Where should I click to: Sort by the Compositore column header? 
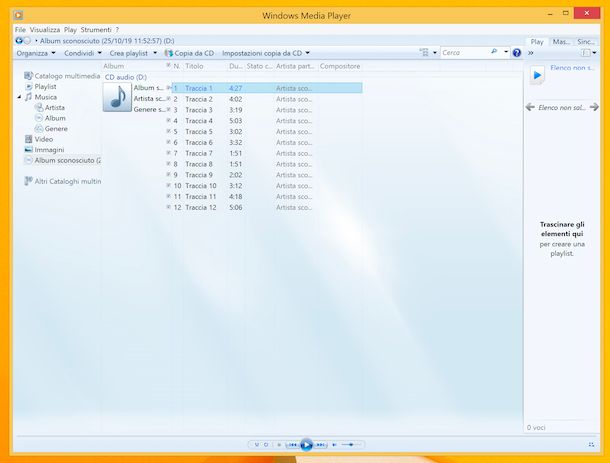pos(340,66)
